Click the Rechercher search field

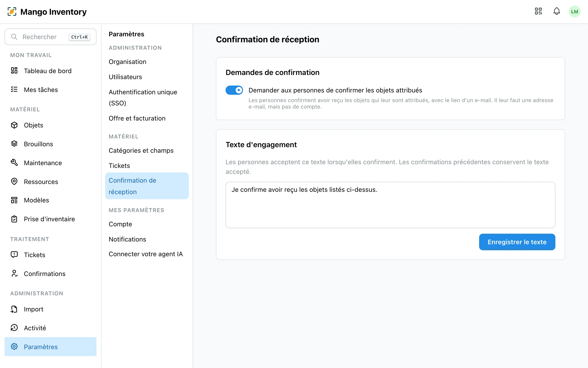click(x=51, y=37)
